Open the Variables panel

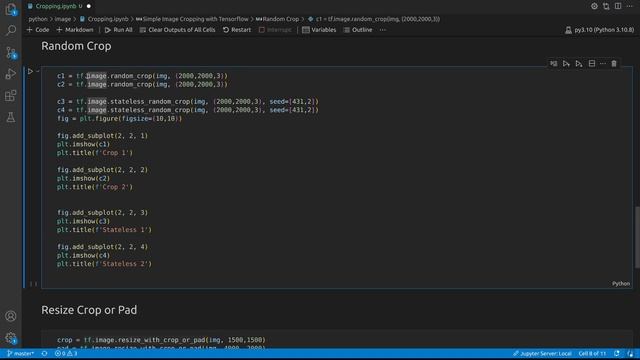click(319, 30)
